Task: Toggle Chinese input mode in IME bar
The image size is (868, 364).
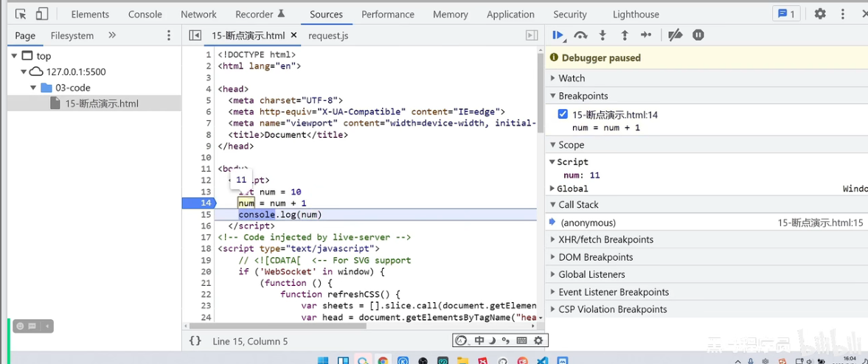Action: 479,340
